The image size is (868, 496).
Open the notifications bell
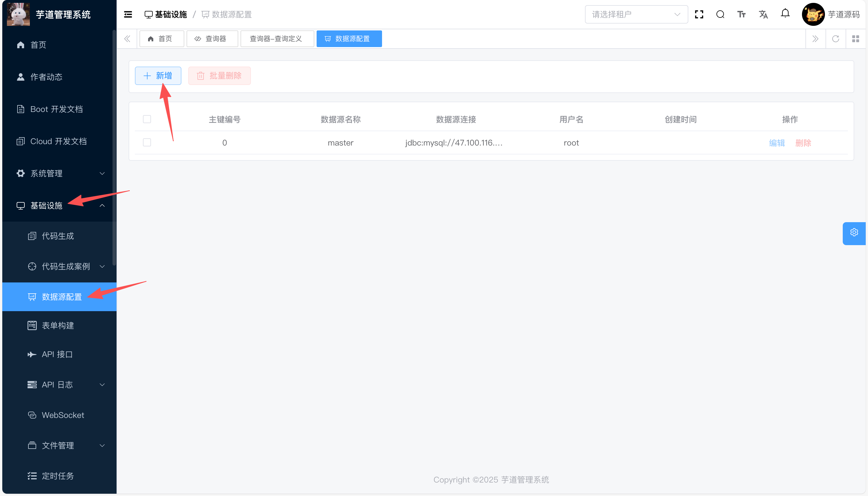click(x=785, y=13)
